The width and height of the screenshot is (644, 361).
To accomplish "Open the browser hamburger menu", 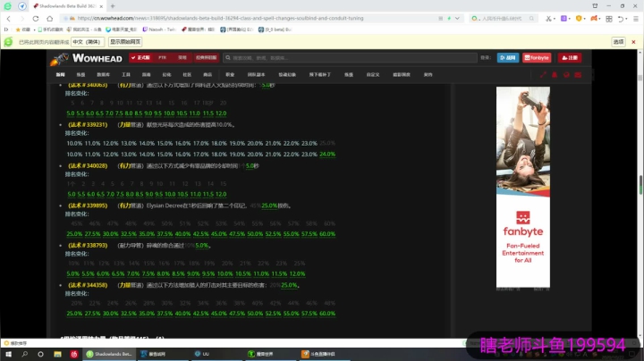I will coord(635,19).
